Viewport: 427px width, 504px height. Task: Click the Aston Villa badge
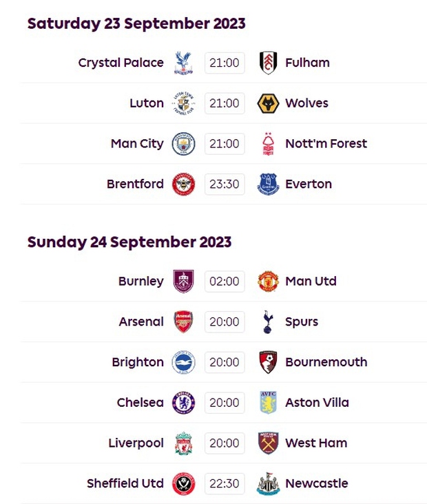point(268,402)
